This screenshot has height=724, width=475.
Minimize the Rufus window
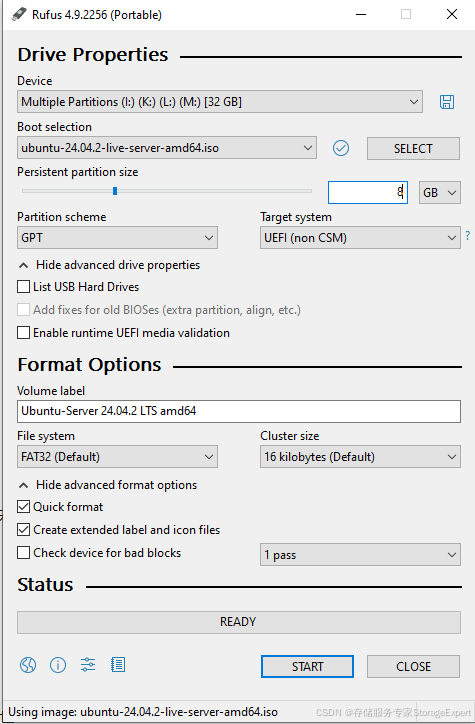tap(361, 14)
